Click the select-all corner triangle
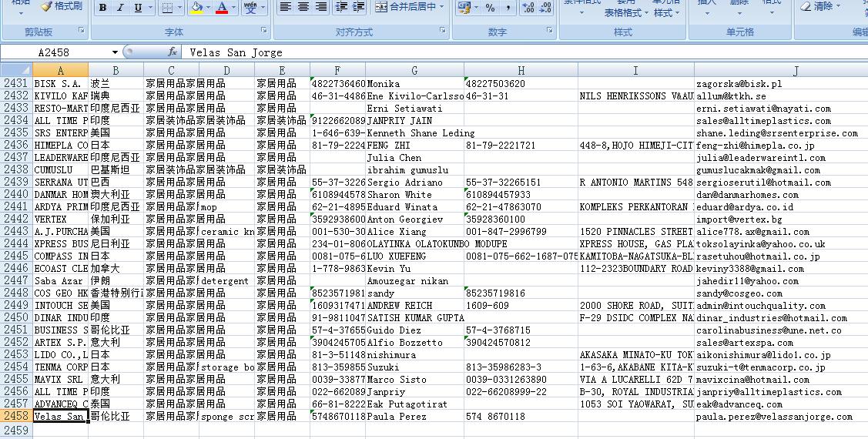Image resolution: width=868 pixels, height=439 pixels. pyautogui.click(x=16, y=70)
